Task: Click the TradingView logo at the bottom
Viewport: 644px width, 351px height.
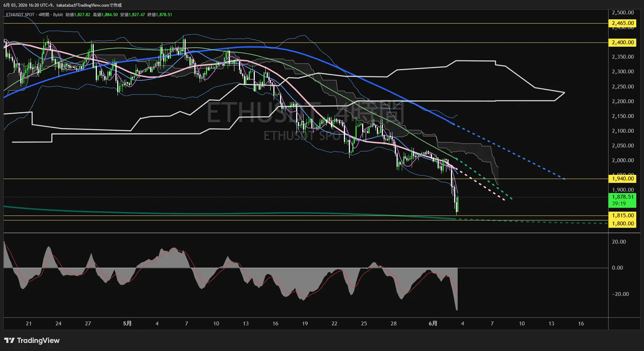Action: [x=32, y=340]
